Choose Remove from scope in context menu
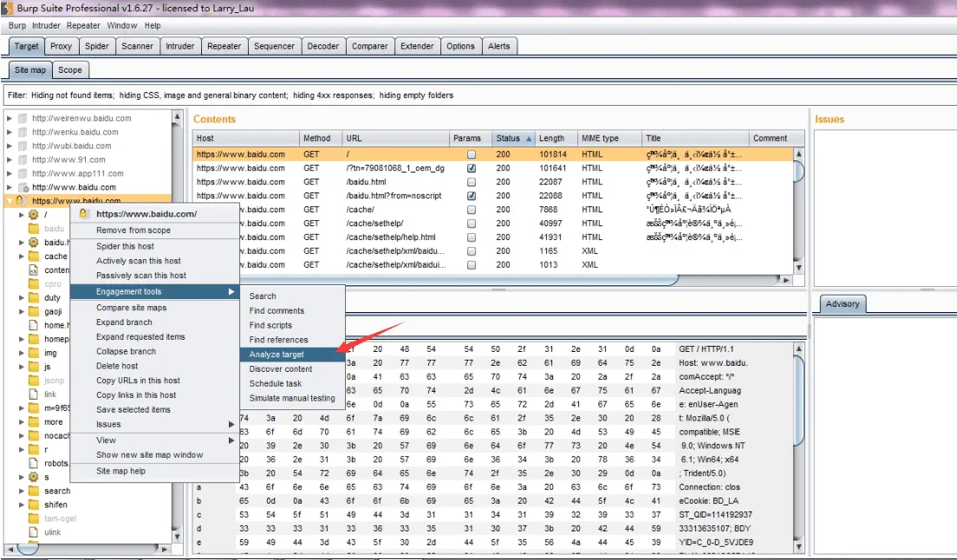957x560 pixels. coord(154,230)
